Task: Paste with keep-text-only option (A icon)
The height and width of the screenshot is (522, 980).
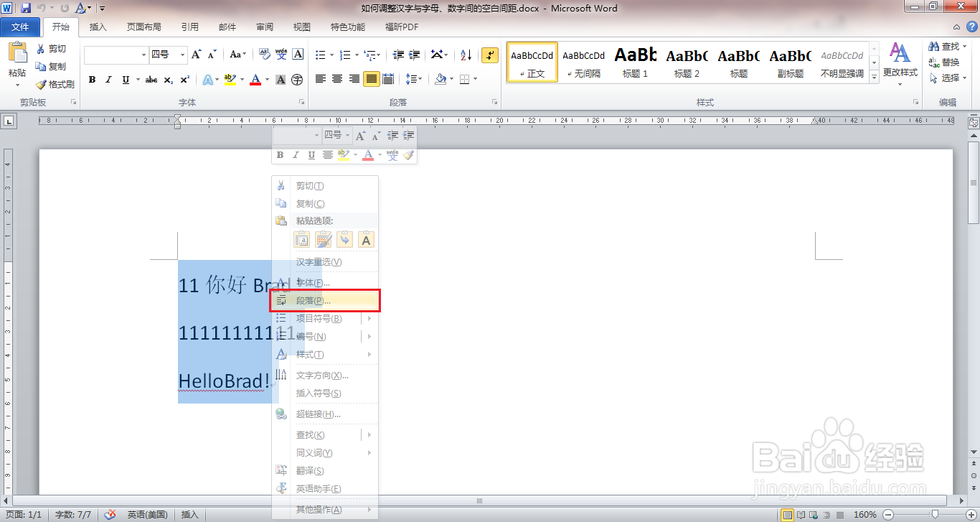Action: (x=366, y=241)
